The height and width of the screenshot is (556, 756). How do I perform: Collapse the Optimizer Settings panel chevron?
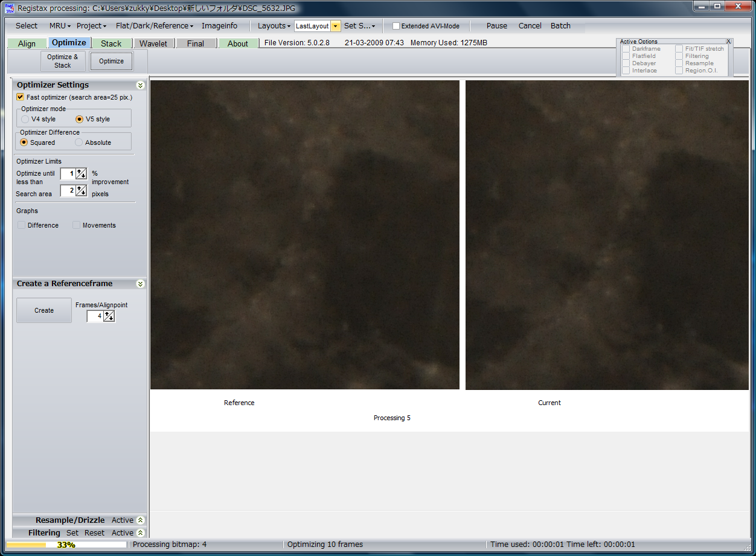pos(140,85)
